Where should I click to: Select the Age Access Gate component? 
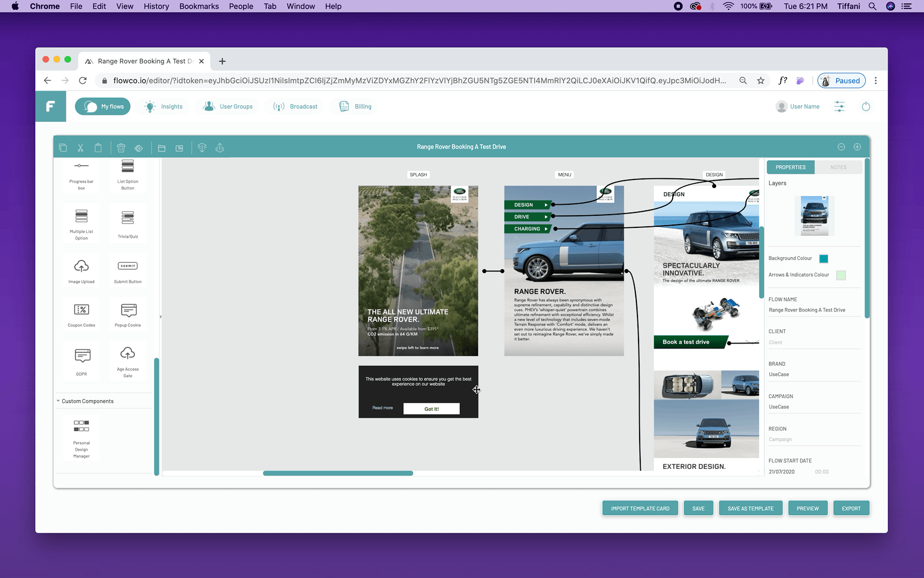point(128,362)
